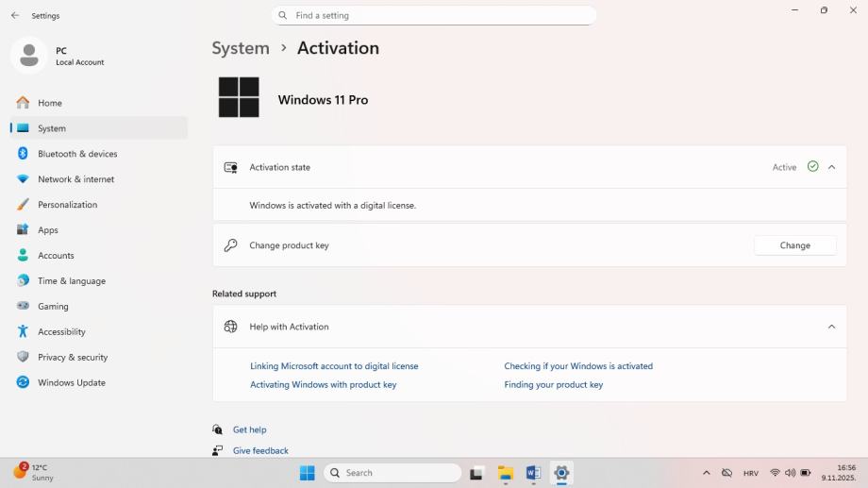Click the Accessibility figure icon
Viewport: 868px width, 488px height.
[23, 331]
